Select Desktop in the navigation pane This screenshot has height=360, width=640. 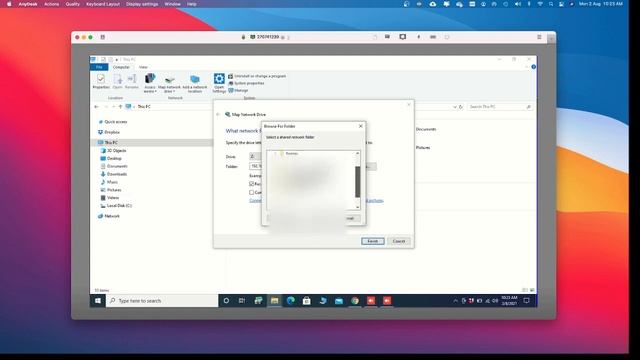111,158
